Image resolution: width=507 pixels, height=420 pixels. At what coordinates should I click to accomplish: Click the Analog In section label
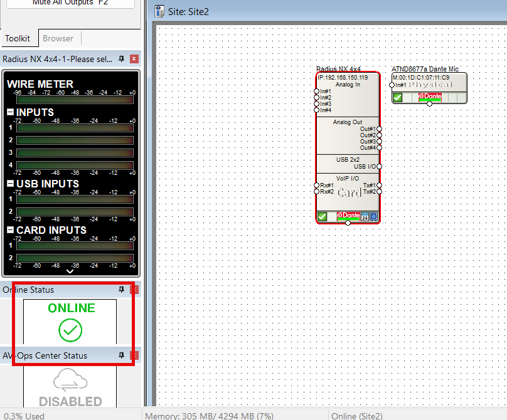tap(348, 85)
